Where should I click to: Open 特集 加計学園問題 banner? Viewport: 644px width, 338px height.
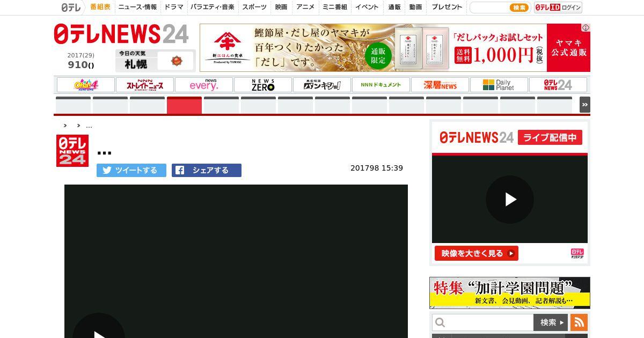point(510,293)
